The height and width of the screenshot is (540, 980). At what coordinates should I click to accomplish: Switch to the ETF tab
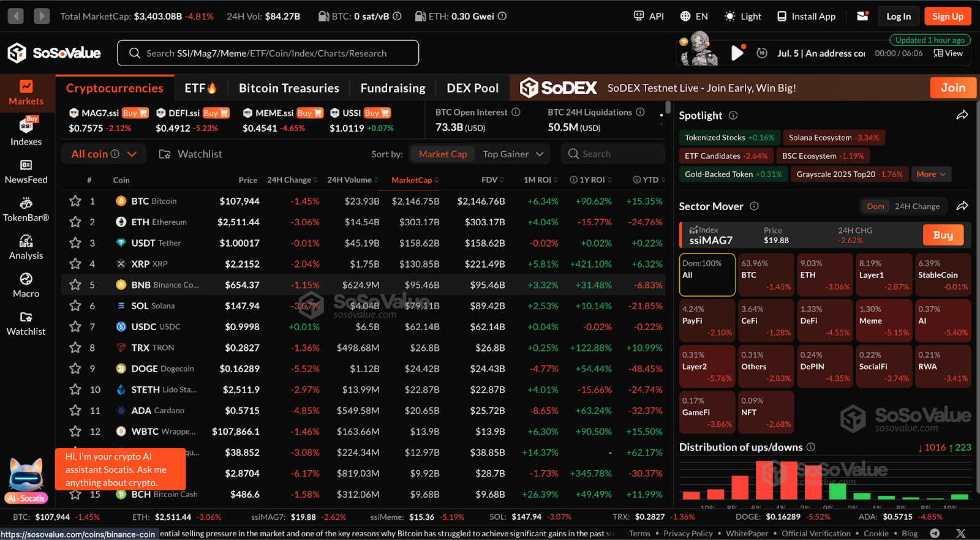(201, 88)
